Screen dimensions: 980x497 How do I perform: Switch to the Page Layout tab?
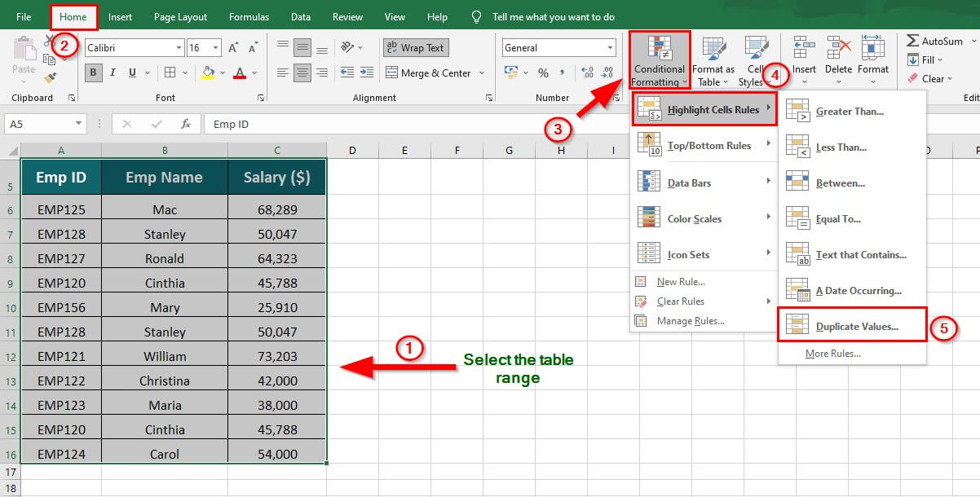pos(180,16)
